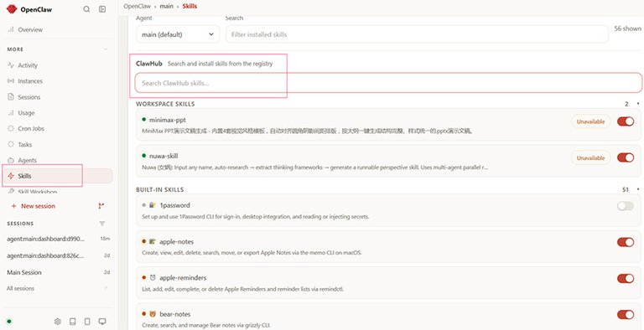The height and width of the screenshot is (330, 644).
Task: Click the Unavailable badge for nuwa-skill
Action: tap(590, 158)
